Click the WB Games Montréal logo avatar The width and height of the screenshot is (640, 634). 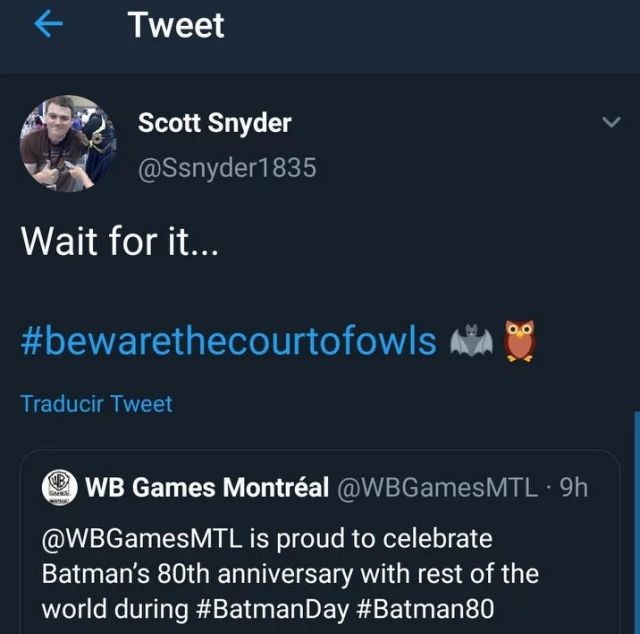59,487
